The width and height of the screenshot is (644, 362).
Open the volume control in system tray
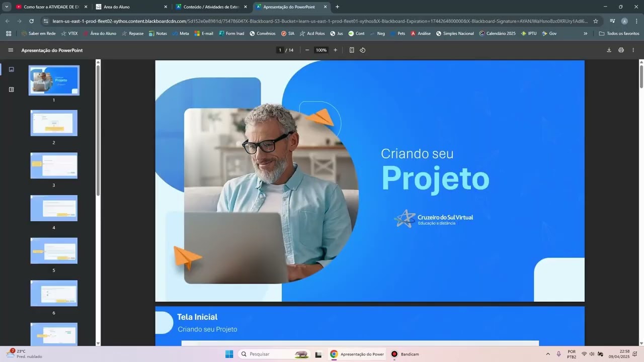(x=592, y=354)
